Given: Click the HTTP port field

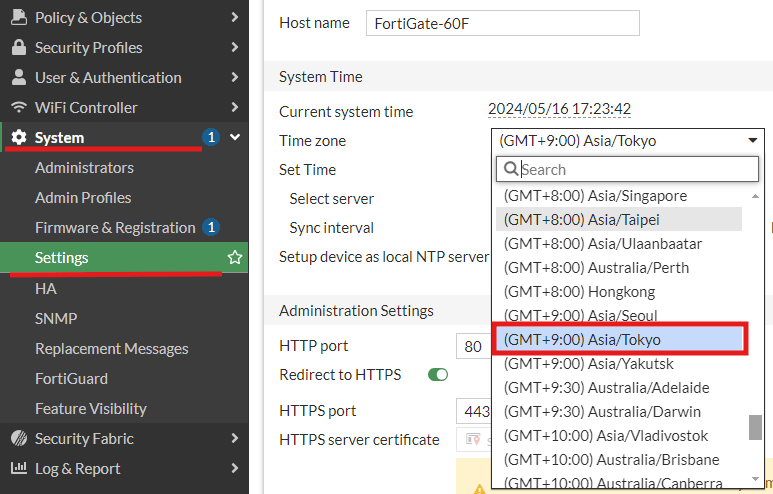Looking at the screenshot, I should [x=473, y=346].
